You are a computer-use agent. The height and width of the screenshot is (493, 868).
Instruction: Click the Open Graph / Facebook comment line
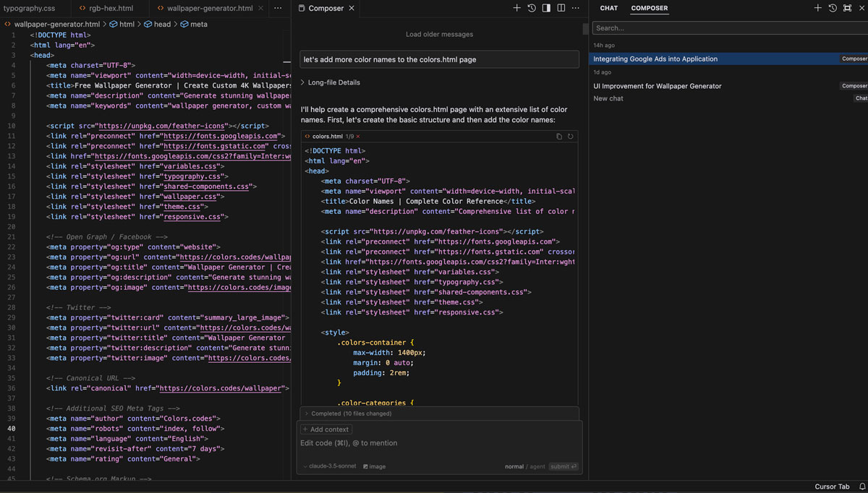(106, 237)
